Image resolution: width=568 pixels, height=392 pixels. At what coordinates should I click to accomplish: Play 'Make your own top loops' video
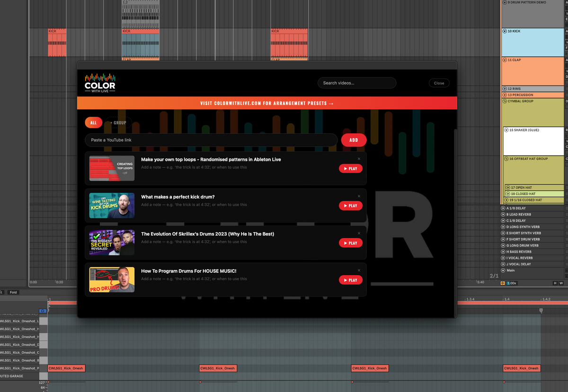coord(351,169)
